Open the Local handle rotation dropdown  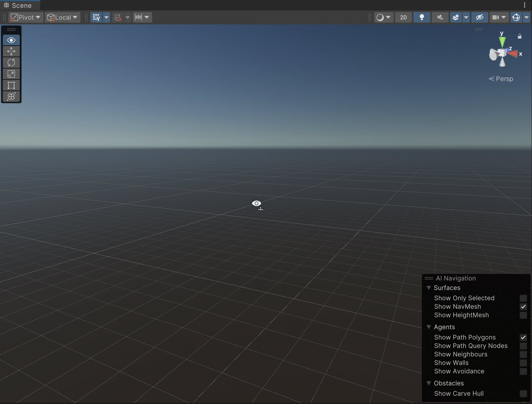(x=62, y=17)
